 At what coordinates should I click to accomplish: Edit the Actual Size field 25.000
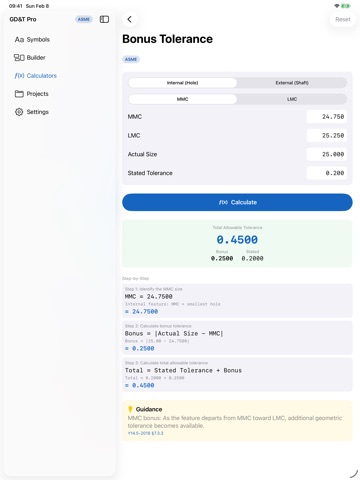coord(327,154)
